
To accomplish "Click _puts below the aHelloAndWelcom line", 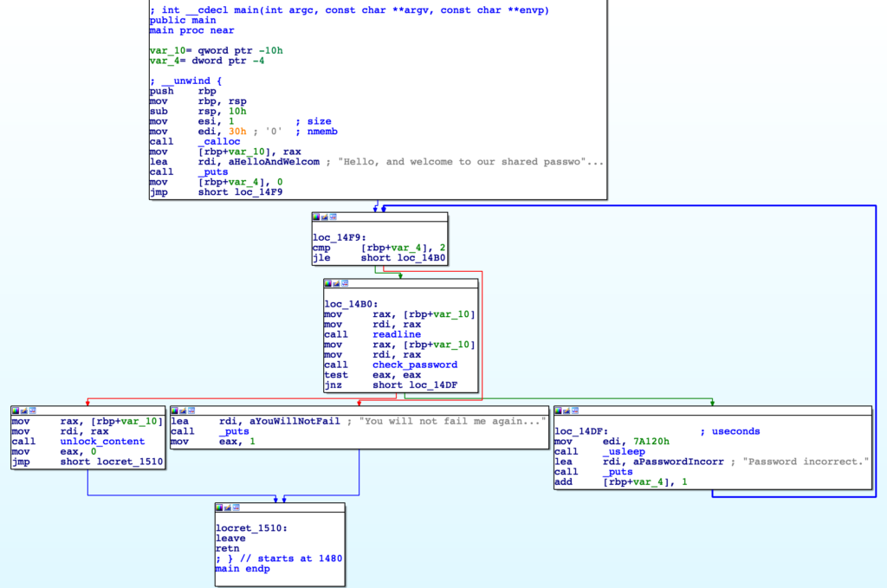I will [x=213, y=172].
